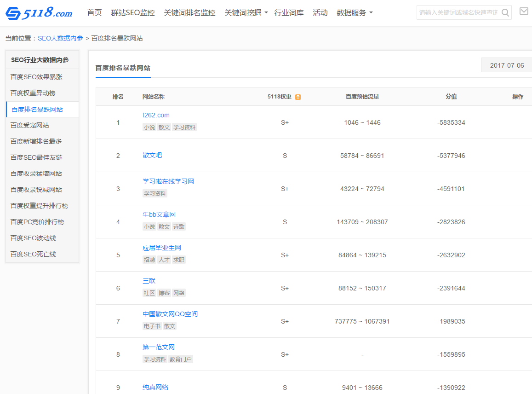Open 百度权重提升排行榜 in sidebar
This screenshot has height=394, width=532.
pyautogui.click(x=40, y=206)
